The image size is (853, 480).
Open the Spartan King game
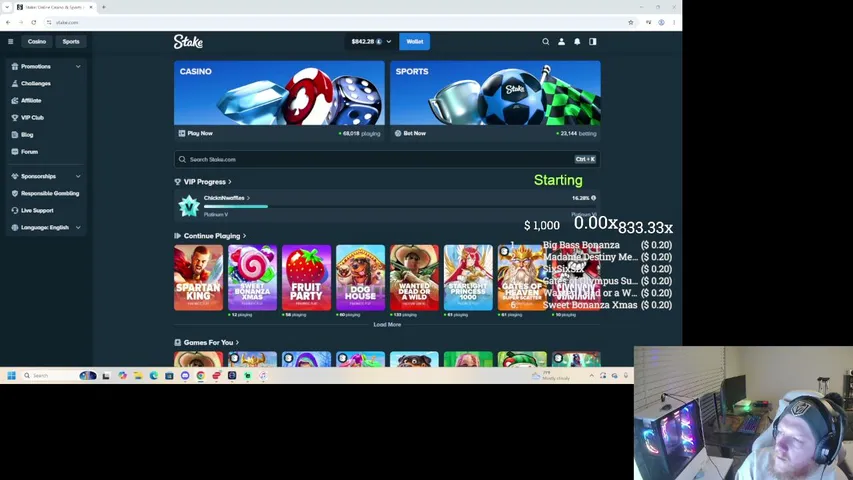(x=199, y=278)
